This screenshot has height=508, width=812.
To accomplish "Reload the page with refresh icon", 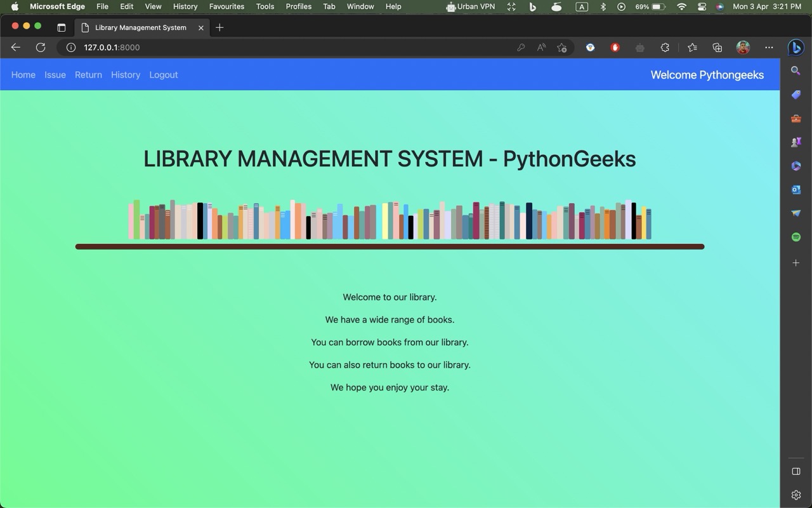I will coord(41,47).
